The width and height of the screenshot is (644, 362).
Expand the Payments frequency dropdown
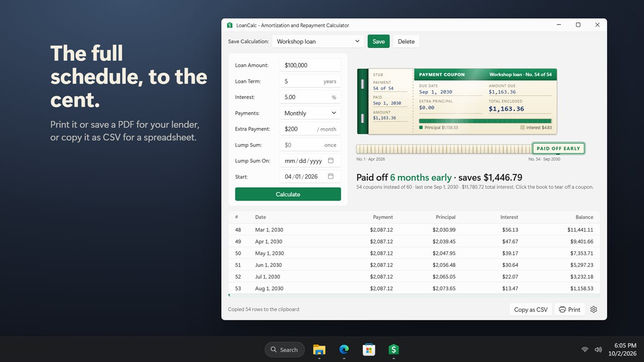click(310, 113)
